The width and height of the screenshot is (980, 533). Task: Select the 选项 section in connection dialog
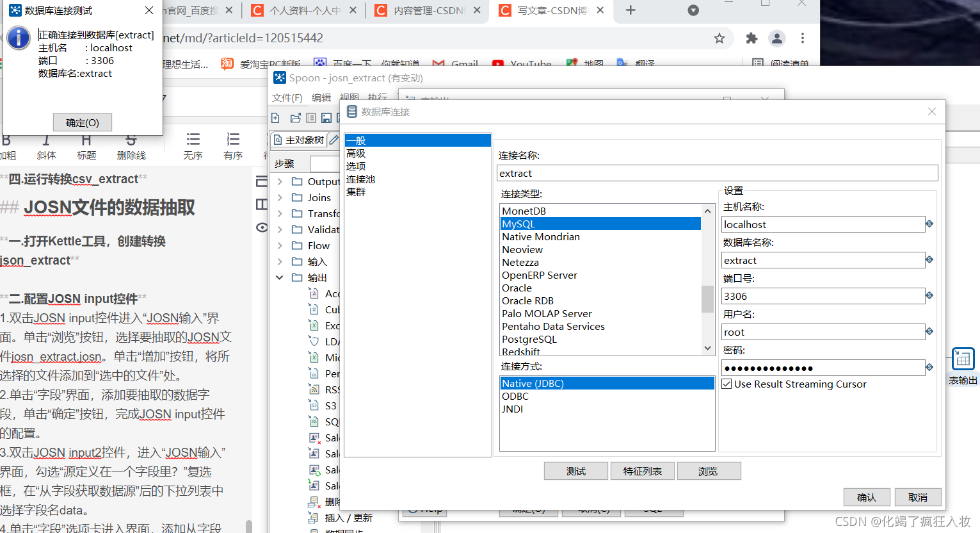356,166
